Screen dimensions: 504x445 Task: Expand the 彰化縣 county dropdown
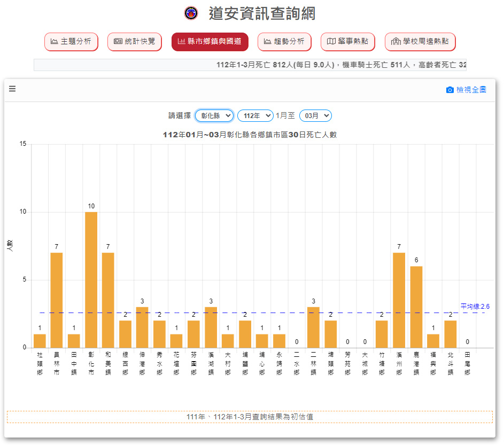click(x=214, y=115)
